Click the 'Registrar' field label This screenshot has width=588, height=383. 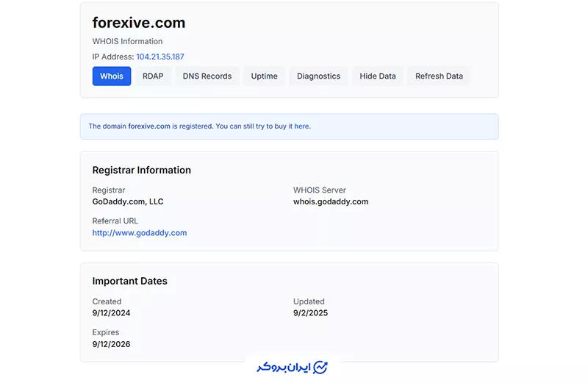pyautogui.click(x=109, y=190)
